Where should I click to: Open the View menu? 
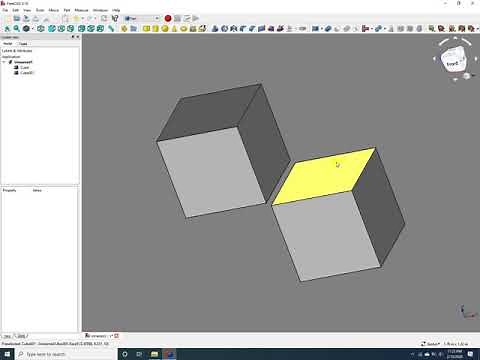click(x=27, y=10)
